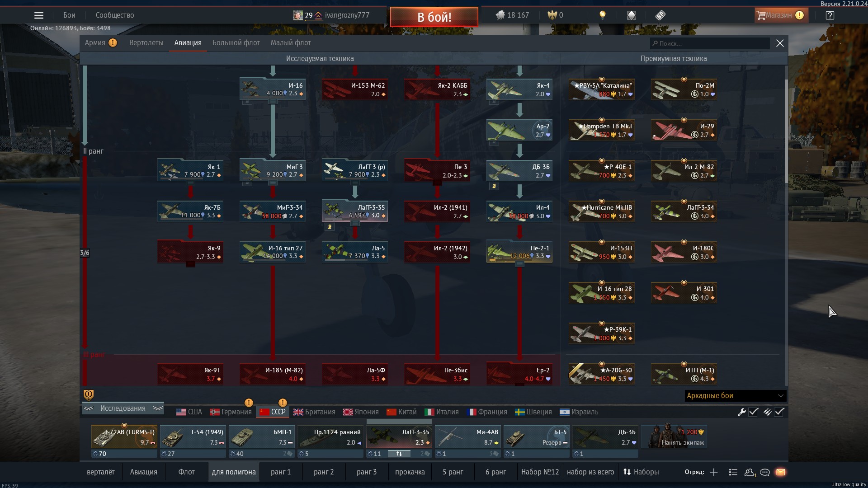The width and height of the screenshot is (868, 488).
Task: Expand the И-16 vehicle group folder
Action: (x=273, y=102)
